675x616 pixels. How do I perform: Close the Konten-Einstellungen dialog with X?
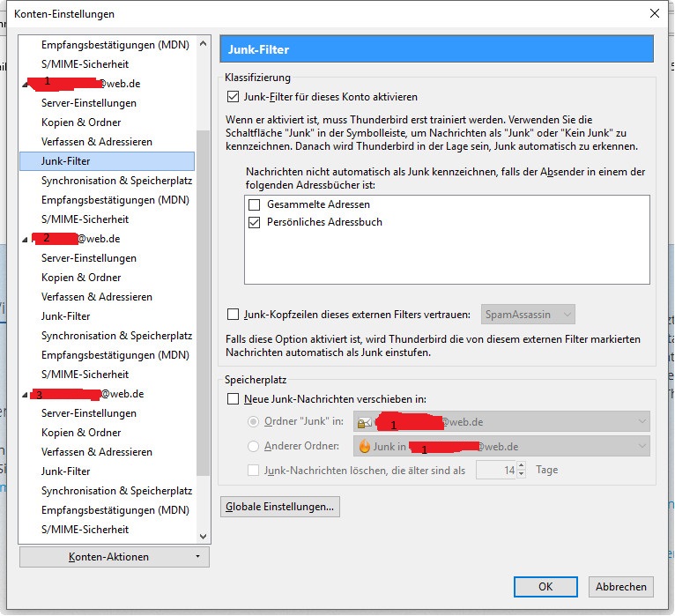coord(655,13)
